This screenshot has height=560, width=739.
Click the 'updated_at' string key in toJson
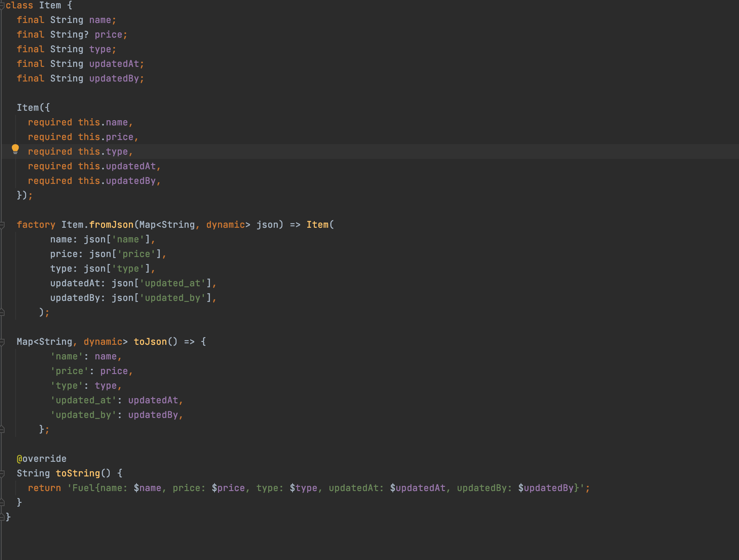click(x=84, y=400)
